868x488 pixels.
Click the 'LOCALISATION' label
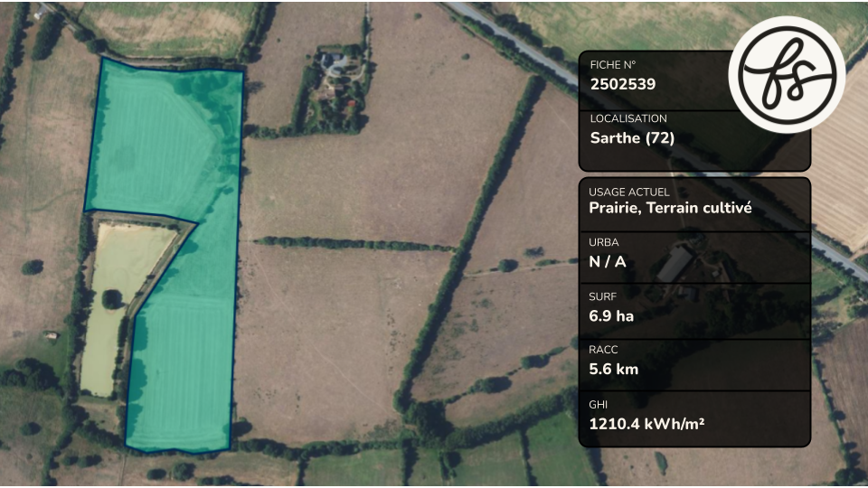point(628,118)
